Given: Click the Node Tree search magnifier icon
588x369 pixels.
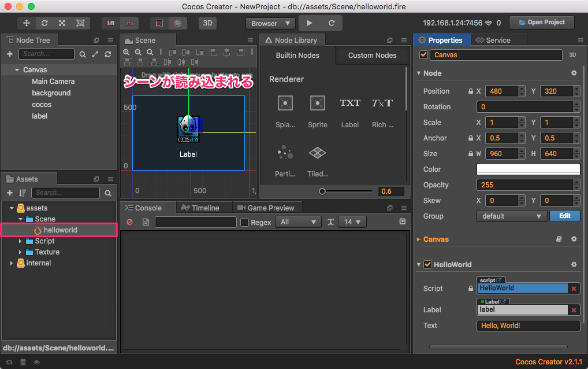Looking at the screenshot, I should point(83,54).
